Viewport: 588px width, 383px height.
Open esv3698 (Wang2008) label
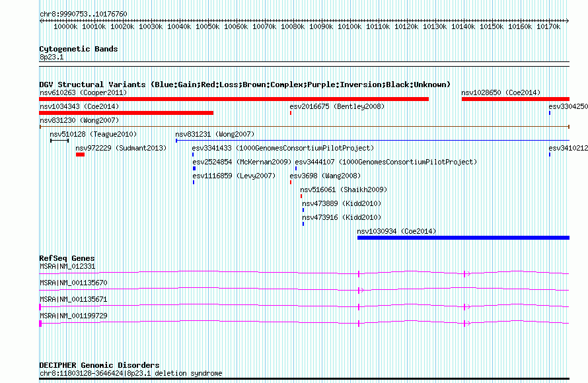click(x=325, y=176)
